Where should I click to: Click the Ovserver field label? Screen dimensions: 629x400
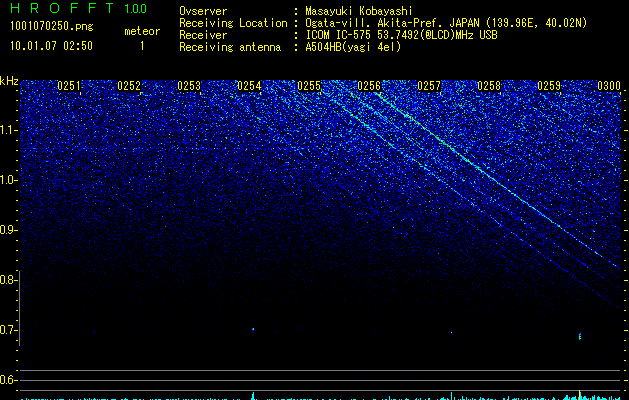pos(203,11)
